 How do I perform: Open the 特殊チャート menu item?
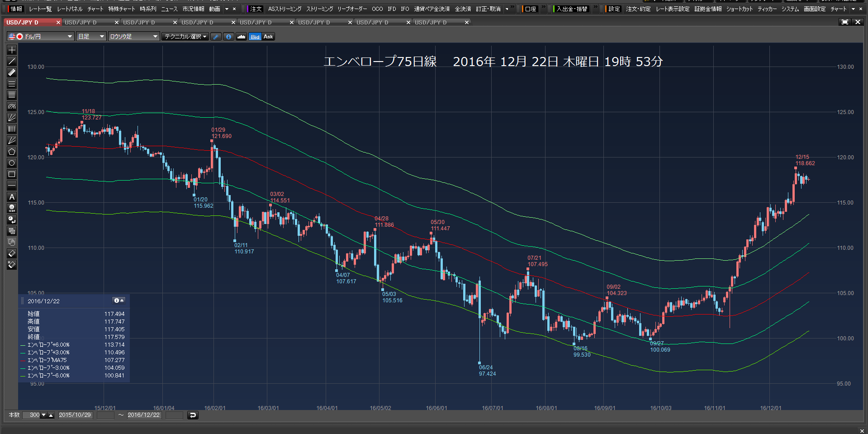(x=121, y=9)
